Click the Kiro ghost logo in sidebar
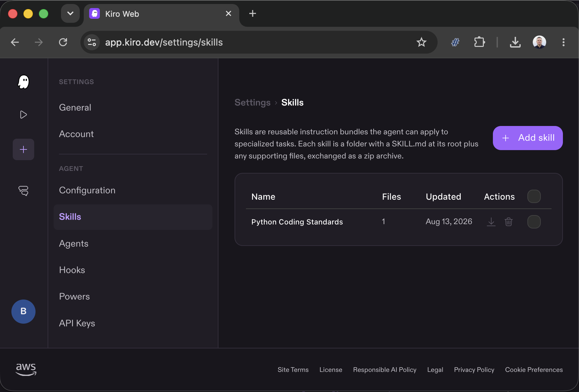This screenshot has width=579, height=392. [x=23, y=82]
